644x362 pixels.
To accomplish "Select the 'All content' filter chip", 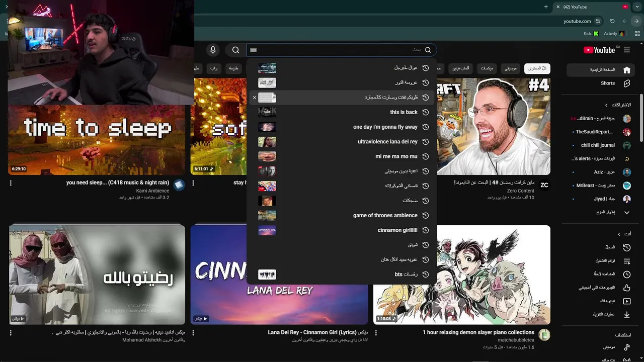I will 537,68.
